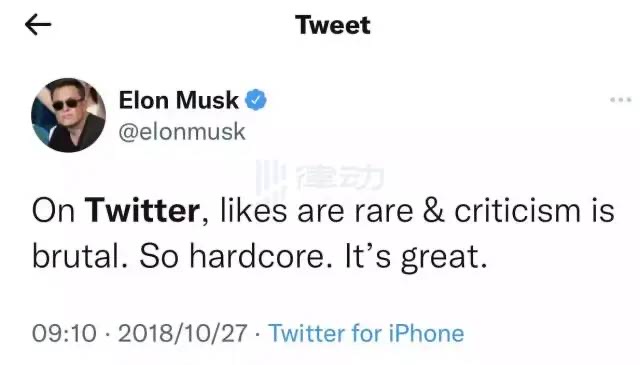The width and height of the screenshot is (640, 365).
Task: Click the ampersand in the tweet
Action: point(433,211)
